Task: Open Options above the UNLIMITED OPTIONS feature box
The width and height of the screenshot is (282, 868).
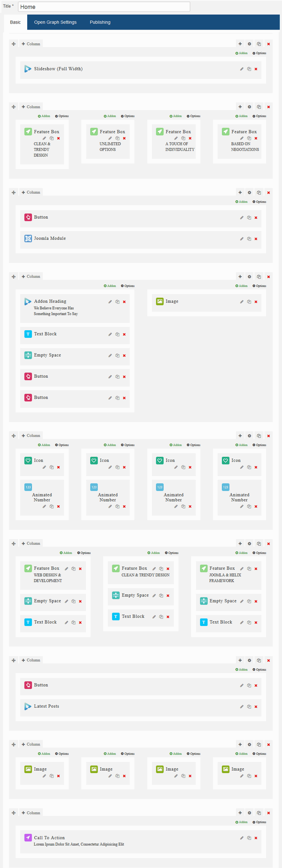Action: point(128,116)
